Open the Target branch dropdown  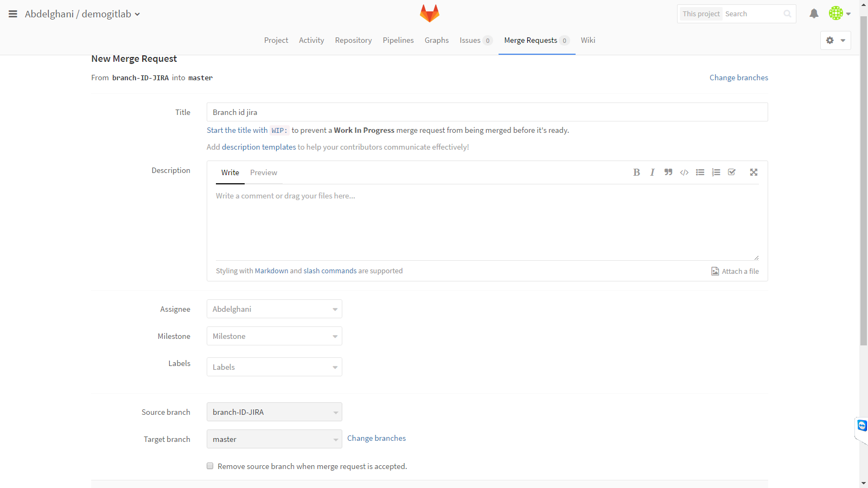[x=274, y=439]
